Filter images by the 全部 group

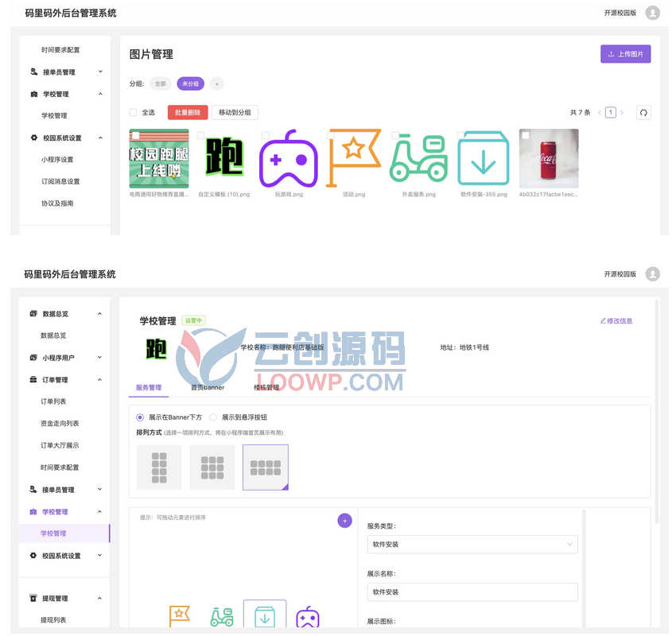161,84
